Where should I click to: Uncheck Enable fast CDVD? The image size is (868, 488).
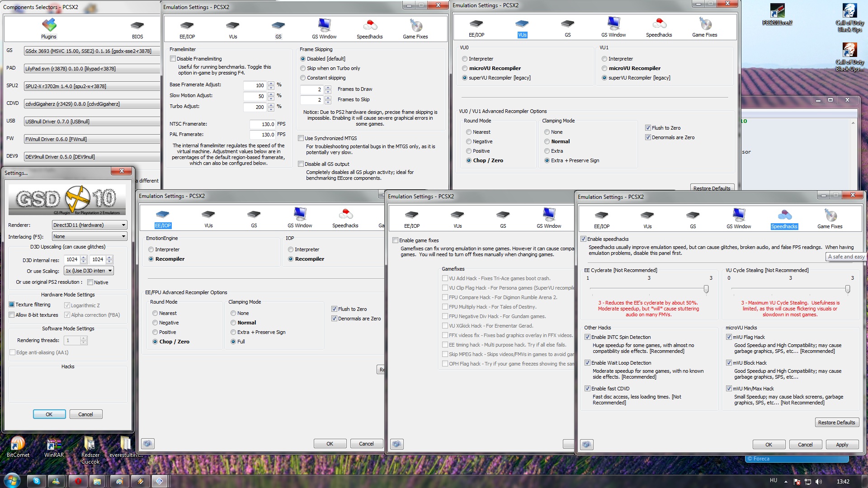point(587,389)
